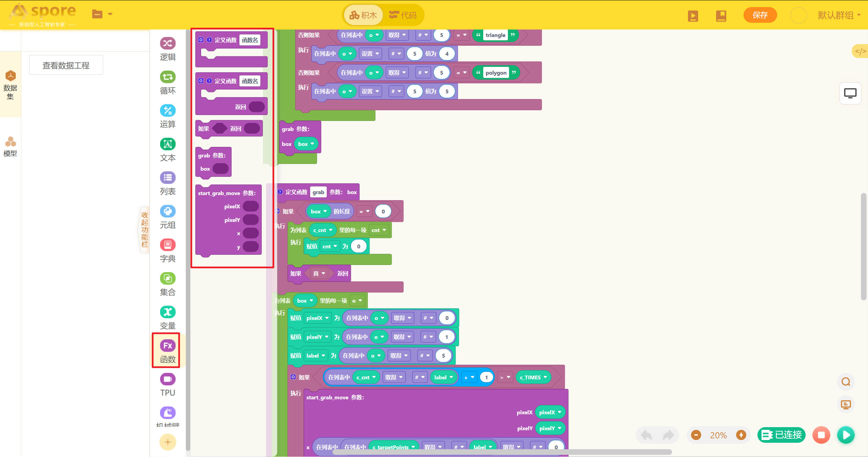868x457 pixels.
Task: Open the 列表 list block category
Action: click(167, 183)
